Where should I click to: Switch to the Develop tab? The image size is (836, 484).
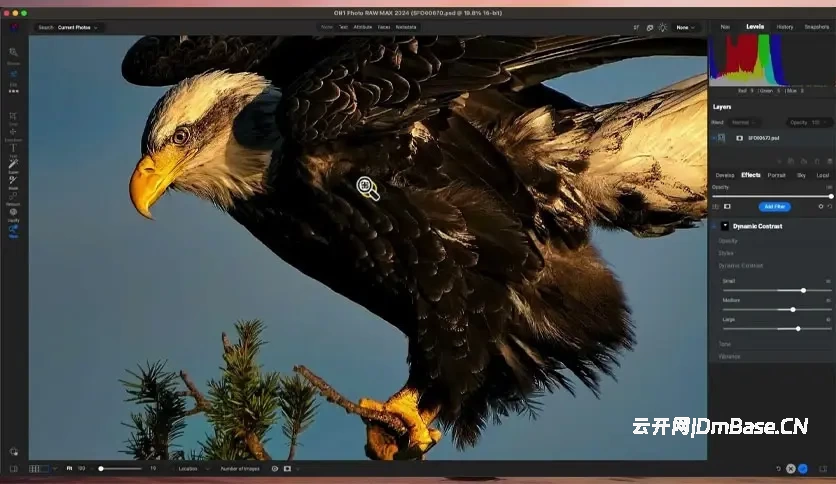(x=725, y=175)
